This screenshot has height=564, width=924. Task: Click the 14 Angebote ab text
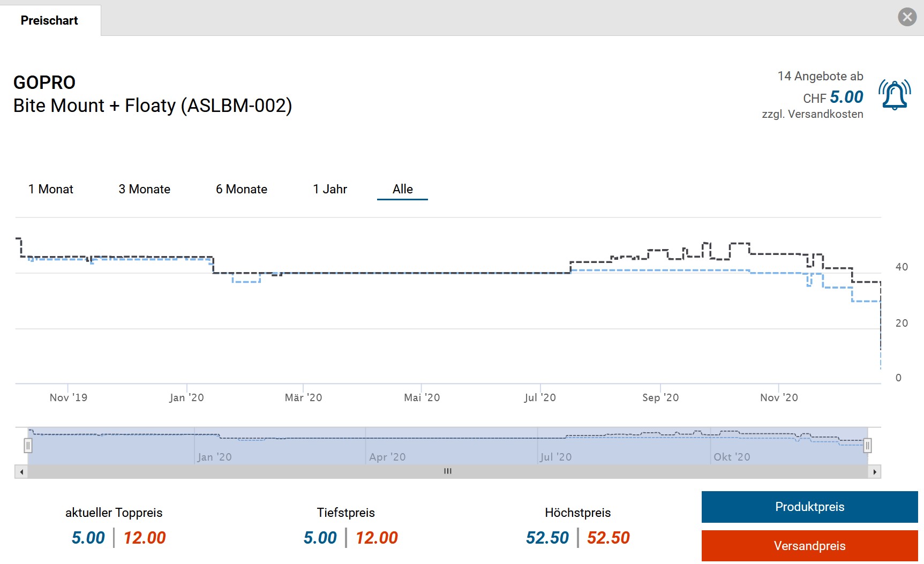pyautogui.click(x=820, y=76)
